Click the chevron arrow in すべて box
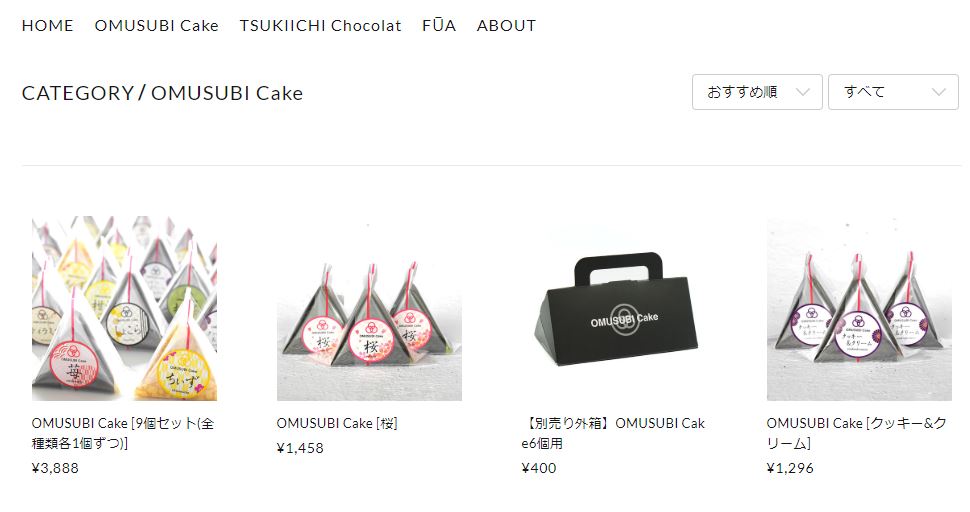Viewport: 970px width, 512px height. coord(938,93)
